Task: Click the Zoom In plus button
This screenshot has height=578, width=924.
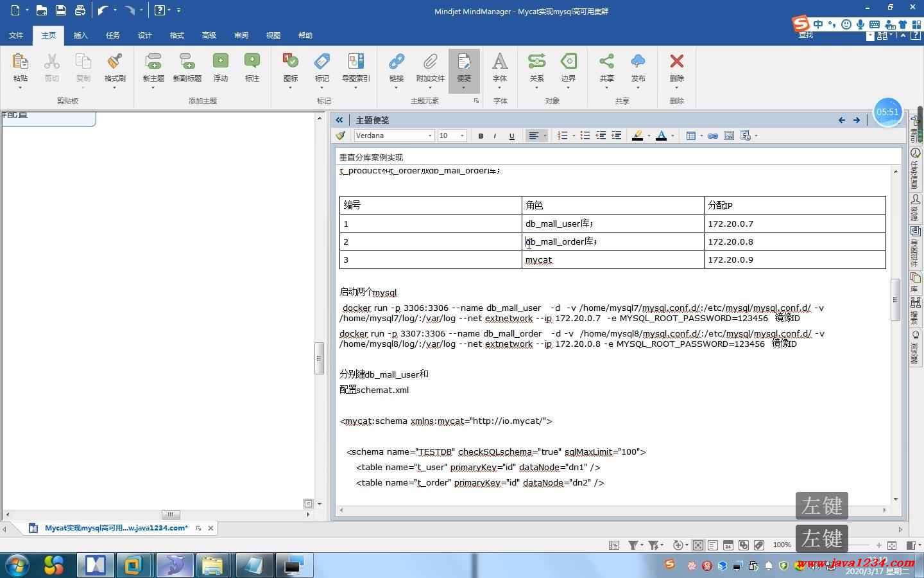Action: pos(878,545)
